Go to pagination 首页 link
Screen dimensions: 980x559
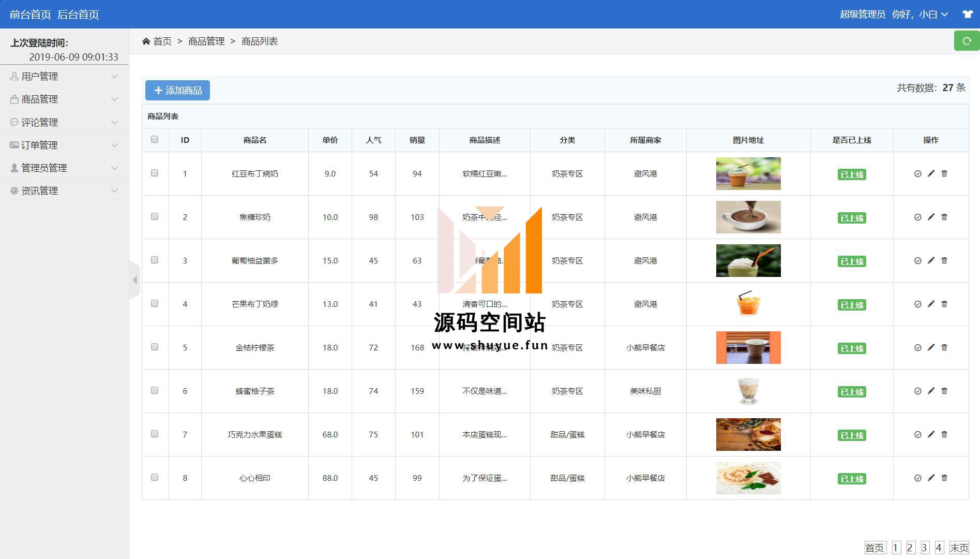pyautogui.click(x=875, y=548)
